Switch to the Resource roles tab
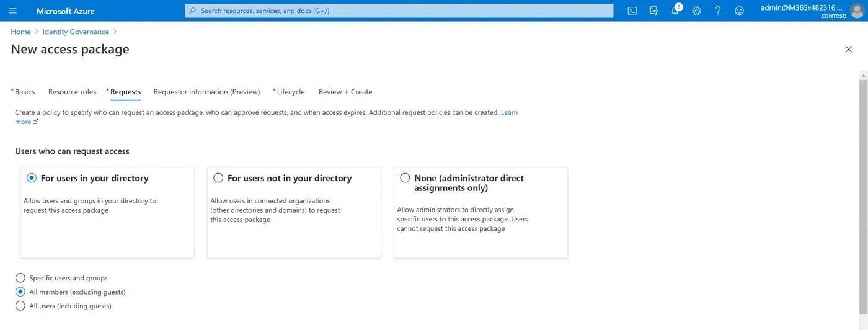868x330 pixels. [73, 92]
